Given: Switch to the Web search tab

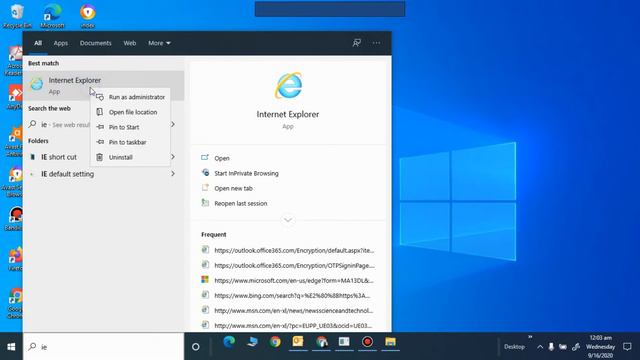Looking at the screenshot, I should pyautogui.click(x=130, y=43).
